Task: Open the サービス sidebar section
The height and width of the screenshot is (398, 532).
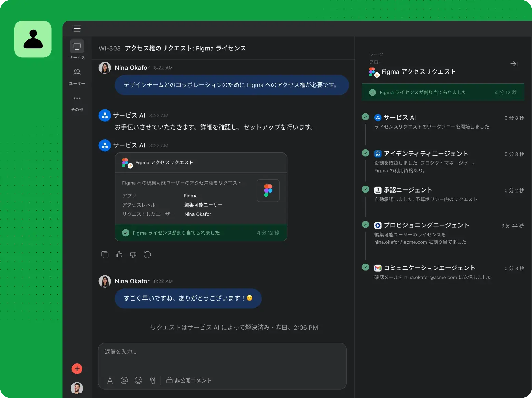Action: (77, 50)
